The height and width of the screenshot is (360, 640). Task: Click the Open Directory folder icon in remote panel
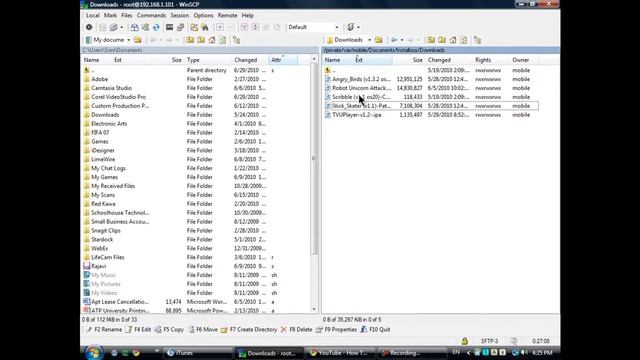tap(379, 40)
